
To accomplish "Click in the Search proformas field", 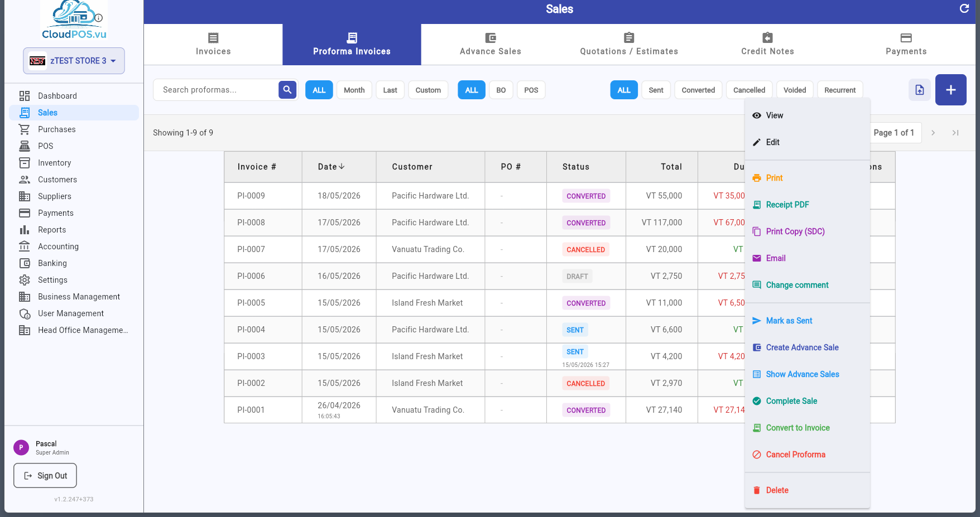I will tap(215, 90).
